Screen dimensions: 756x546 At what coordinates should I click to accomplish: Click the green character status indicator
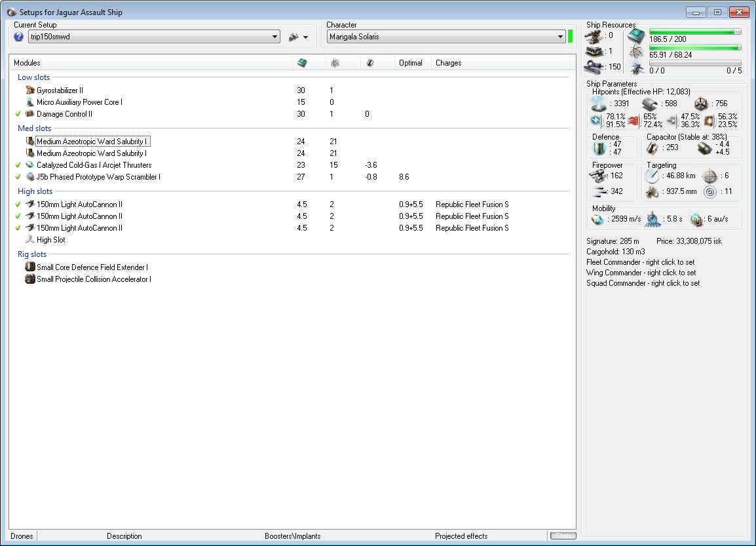[571, 37]
